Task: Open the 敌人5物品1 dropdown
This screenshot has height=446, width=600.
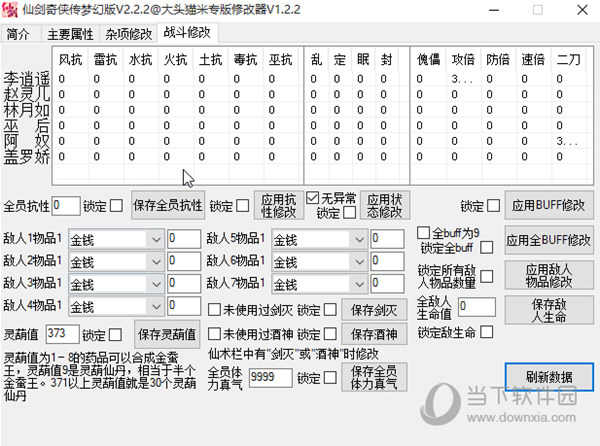Action: point(320,240)
